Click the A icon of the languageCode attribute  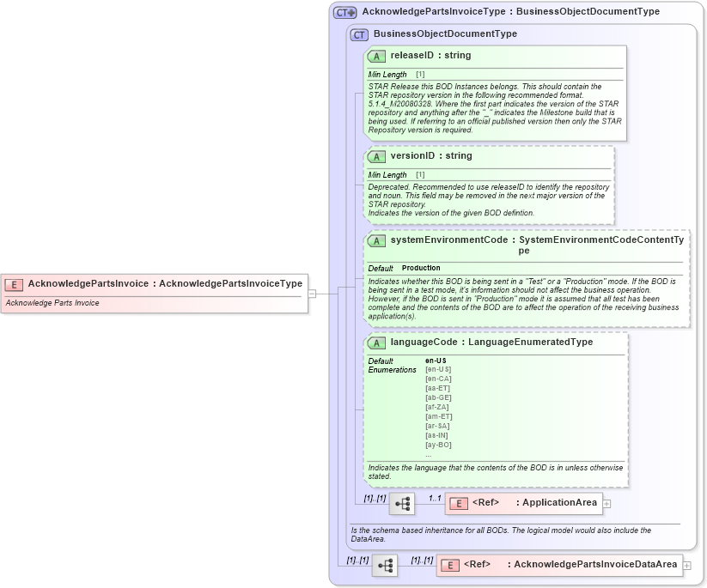375,342
